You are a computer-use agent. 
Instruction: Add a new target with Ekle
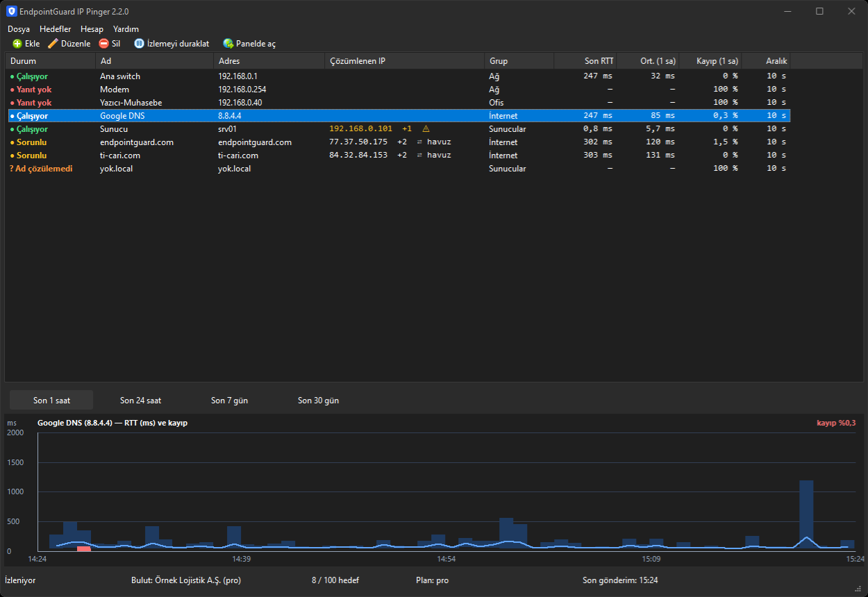(x=26, y=44)
